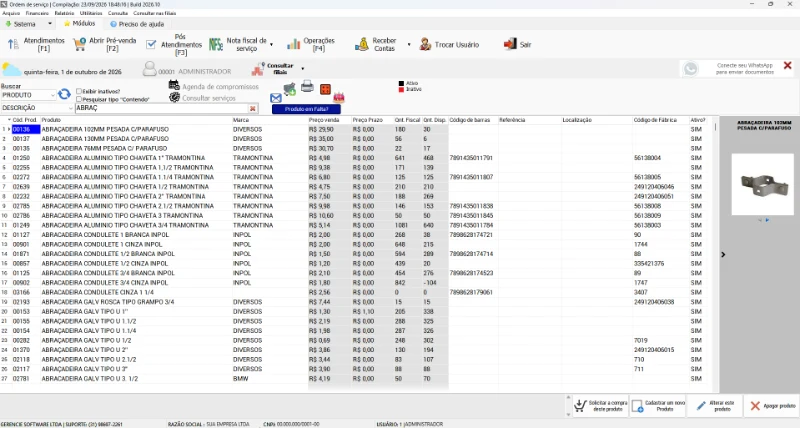
Task: Enable the Exibir inativos checkbox
Action: [x=79, y=91]
